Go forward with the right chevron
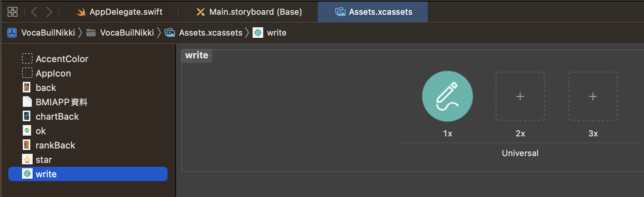Viewport: 644px width, 197px height. click(x=49, y=12)
